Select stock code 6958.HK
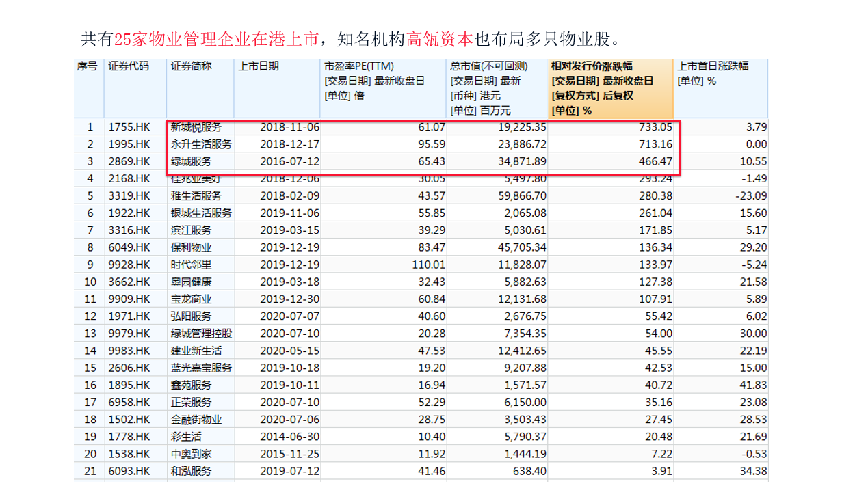The image size is (868, 488). [129, 403]
